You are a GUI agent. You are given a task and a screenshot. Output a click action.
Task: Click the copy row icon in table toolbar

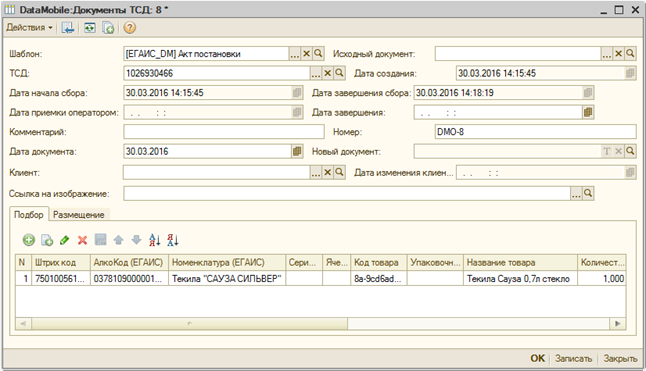(x=47, y=240)
